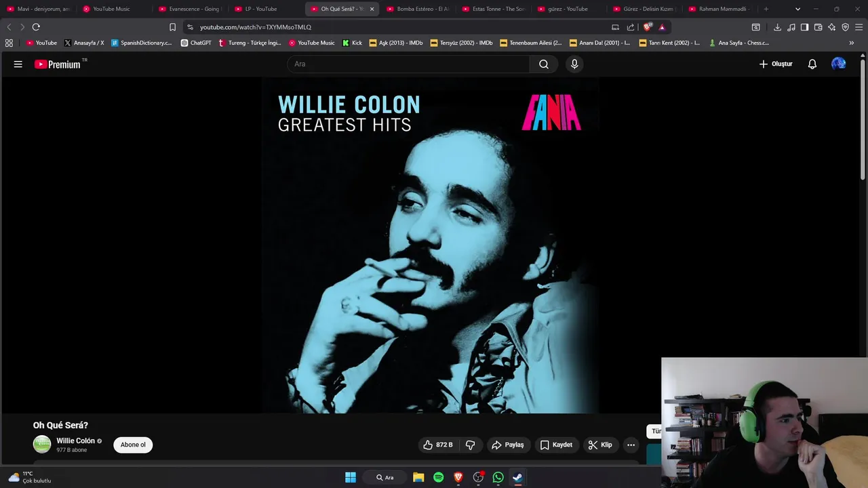Open YouTube bookmark in bookmarks bar
Image resolution: width=868 pixels, height=488 pixels.
click(x=41, y=43)
